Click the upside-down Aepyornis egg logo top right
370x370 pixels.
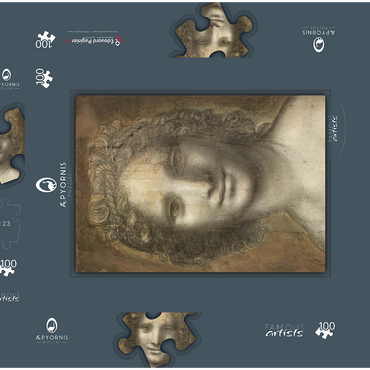pyautogui.click(x=319, y=45)
